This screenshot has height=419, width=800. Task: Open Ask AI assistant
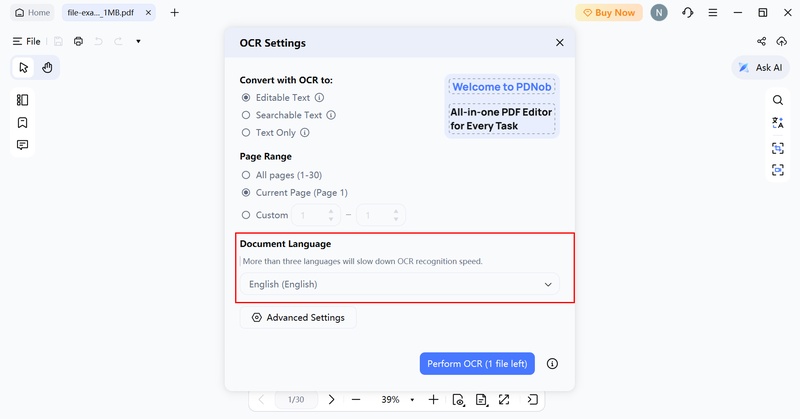coord(760,67)
